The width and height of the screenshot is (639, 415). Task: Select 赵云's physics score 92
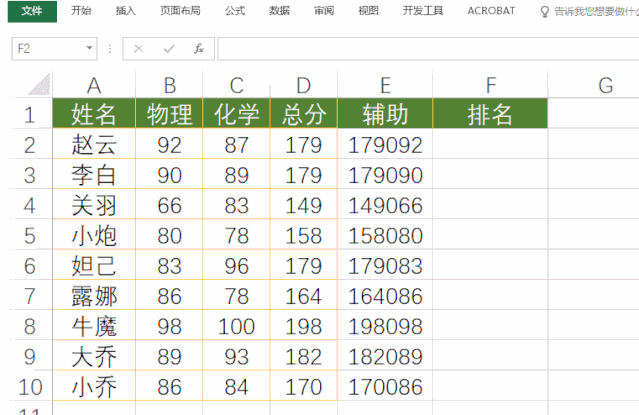pyautogui.click(x=169, y=144)
